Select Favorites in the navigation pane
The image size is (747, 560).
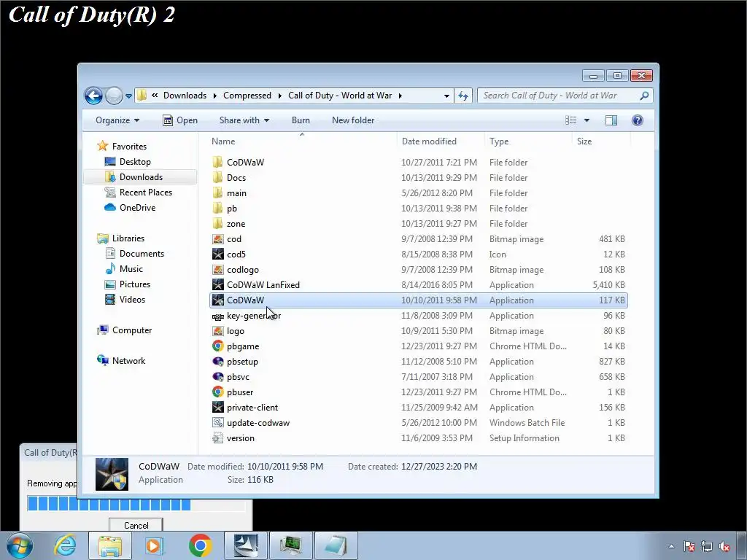pyautogui.click(x=122, y=146)
